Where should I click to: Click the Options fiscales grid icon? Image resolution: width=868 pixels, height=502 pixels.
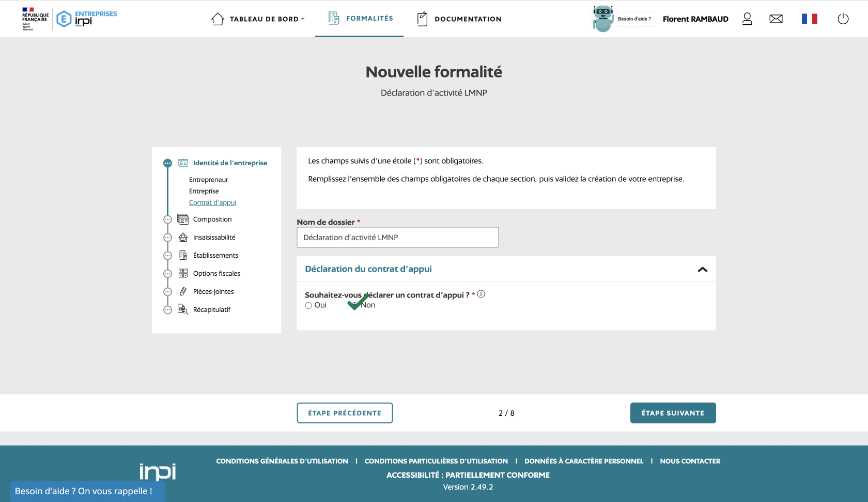tap(183, 274)
